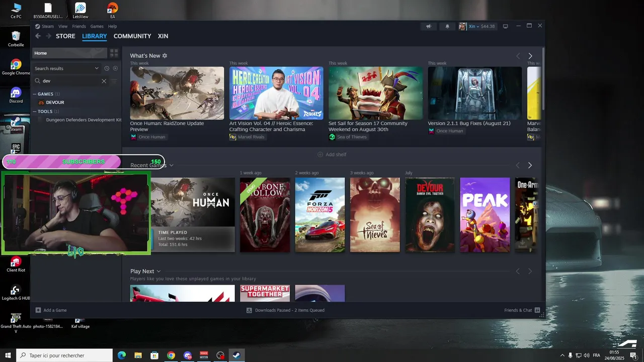The height and width of the screenshot is (362, 644).
Task: Open the Steam menu
Action: pos(45,26)
